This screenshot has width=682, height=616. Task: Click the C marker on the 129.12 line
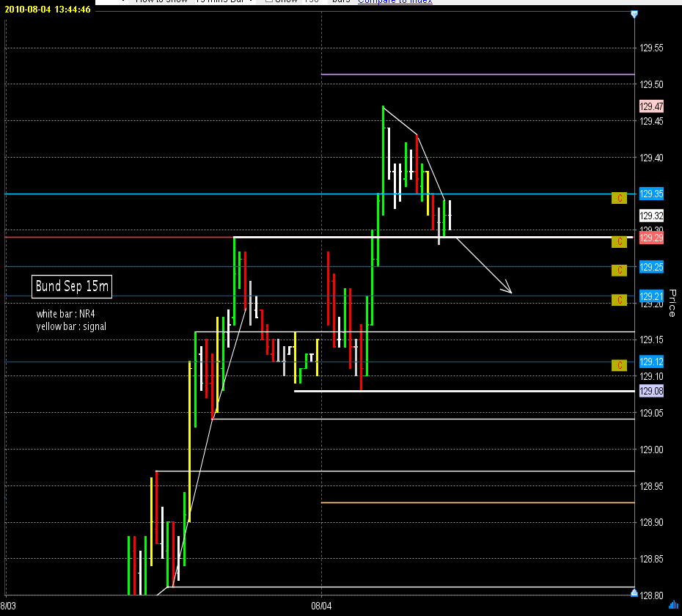(619, 365)
